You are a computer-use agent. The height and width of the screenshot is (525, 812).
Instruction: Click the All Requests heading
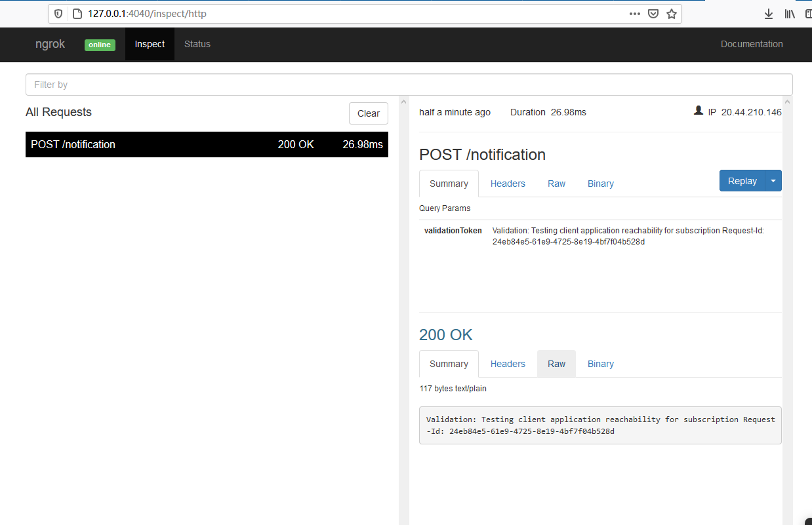(58, 112)
